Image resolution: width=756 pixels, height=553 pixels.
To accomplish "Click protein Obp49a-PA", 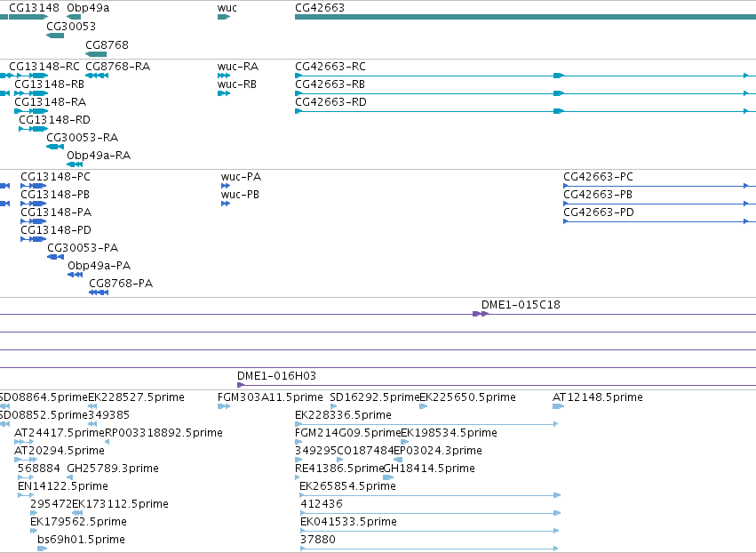I will click(x=99, y=266).
